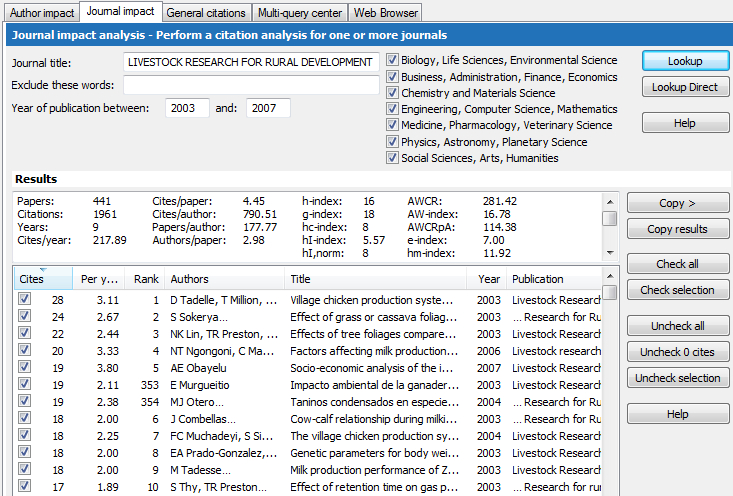733x496 pixels.
Task: Sort results by Rank column header
Action: click(144, 279)
